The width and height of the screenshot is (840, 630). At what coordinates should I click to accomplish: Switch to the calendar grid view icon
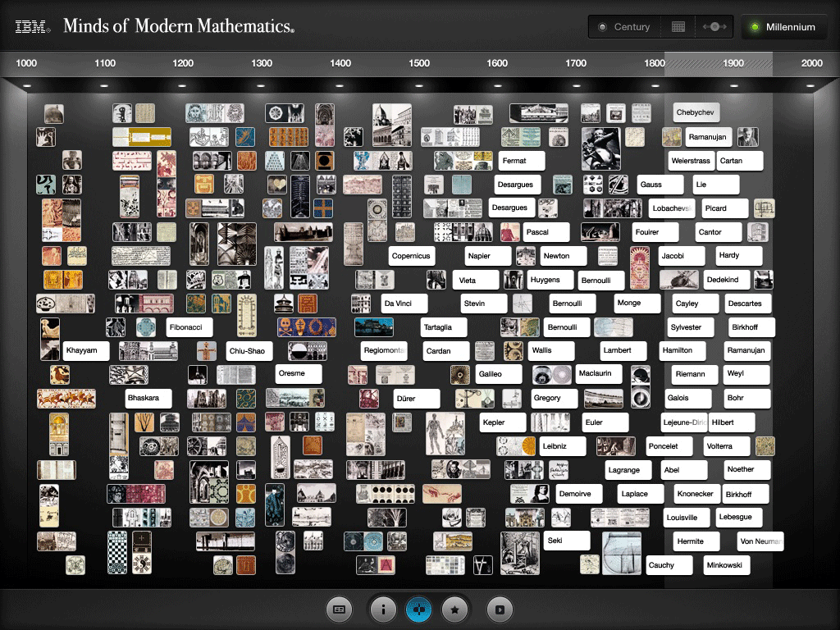678,27
